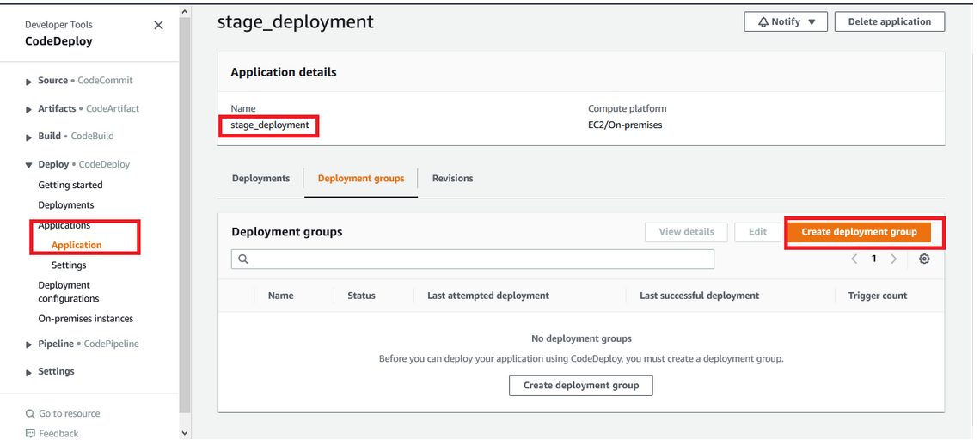This screenshot has width=980, height=445.
Task: Click the Delete application button
Action: [890, 21]
